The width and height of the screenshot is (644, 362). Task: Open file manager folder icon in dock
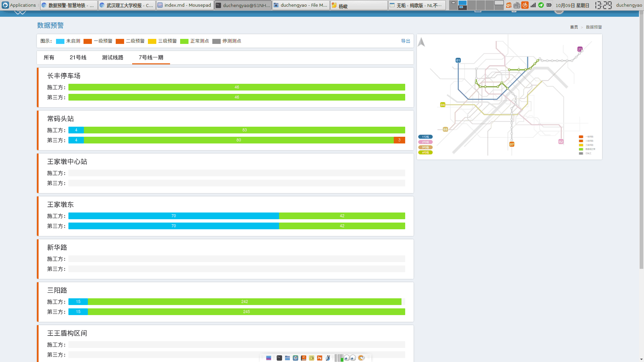(287, 358)
